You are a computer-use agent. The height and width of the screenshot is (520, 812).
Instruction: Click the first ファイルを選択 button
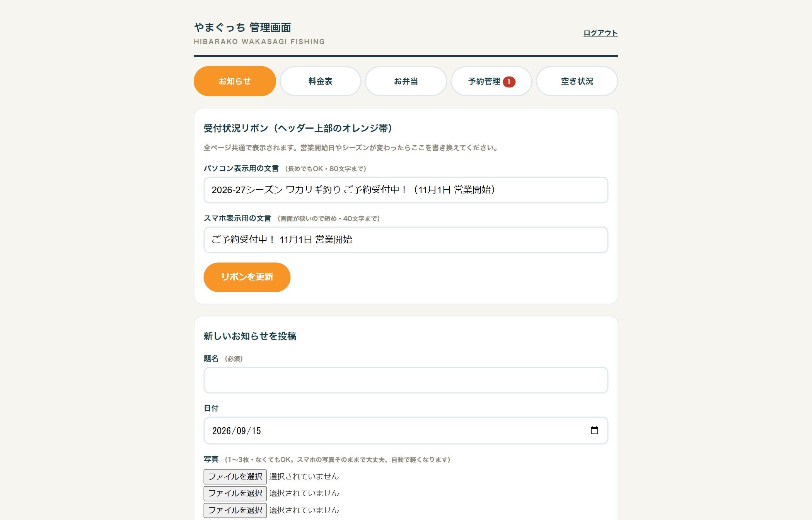click(x=235, y=477)
